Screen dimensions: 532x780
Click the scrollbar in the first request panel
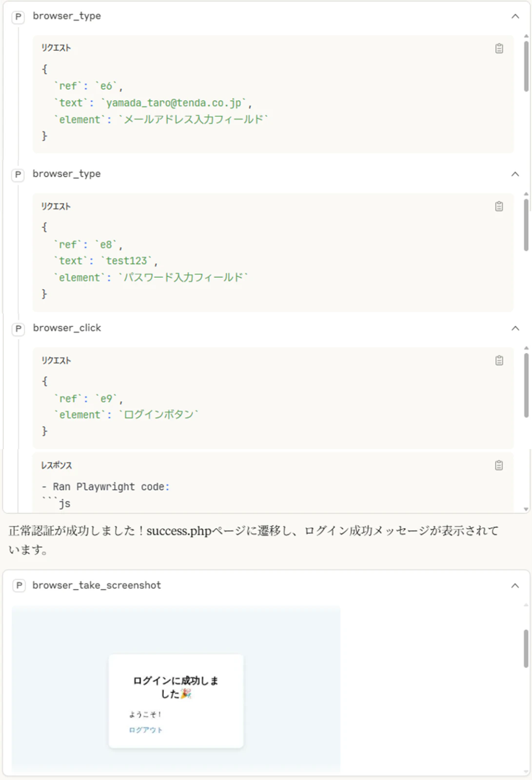click(526, 66)
